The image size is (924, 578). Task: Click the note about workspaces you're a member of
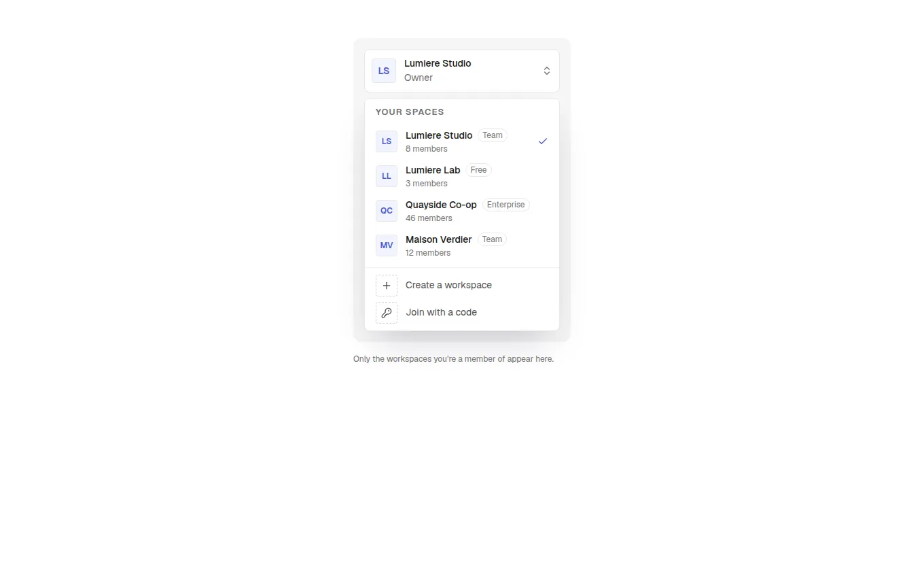coord(454,359)
